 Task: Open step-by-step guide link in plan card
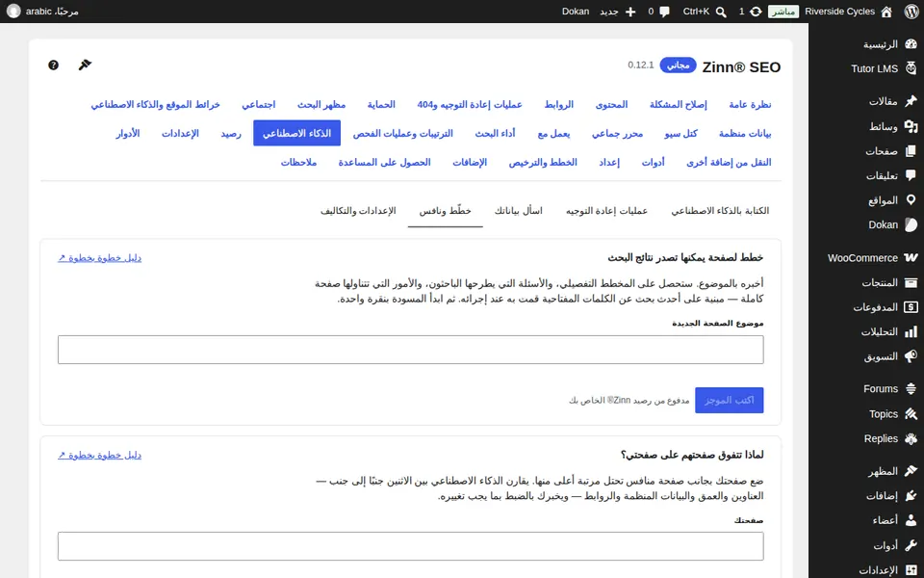pyautogui.click(x=99, y=258)
